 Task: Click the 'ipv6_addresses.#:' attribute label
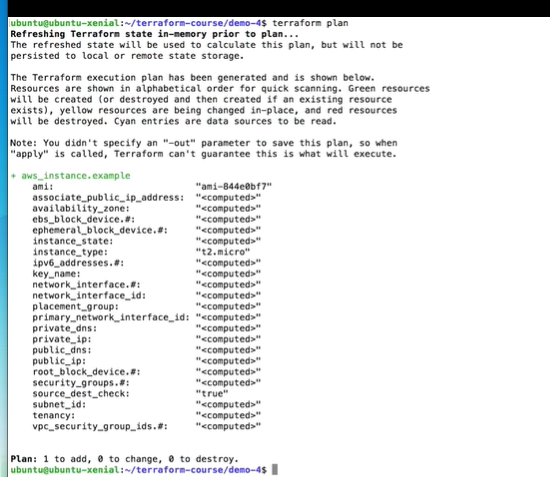78,263
